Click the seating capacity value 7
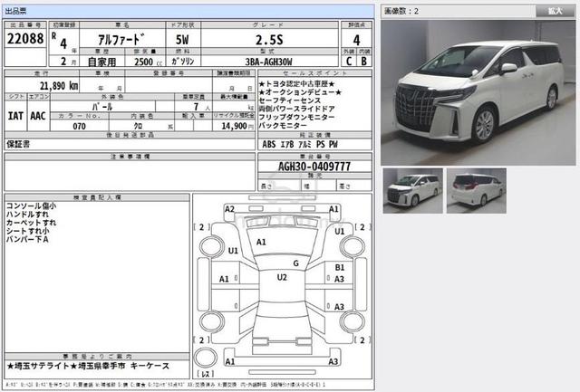Image resolution: width=580 pixels, height=392 pixels. click(x=196, y=107)
